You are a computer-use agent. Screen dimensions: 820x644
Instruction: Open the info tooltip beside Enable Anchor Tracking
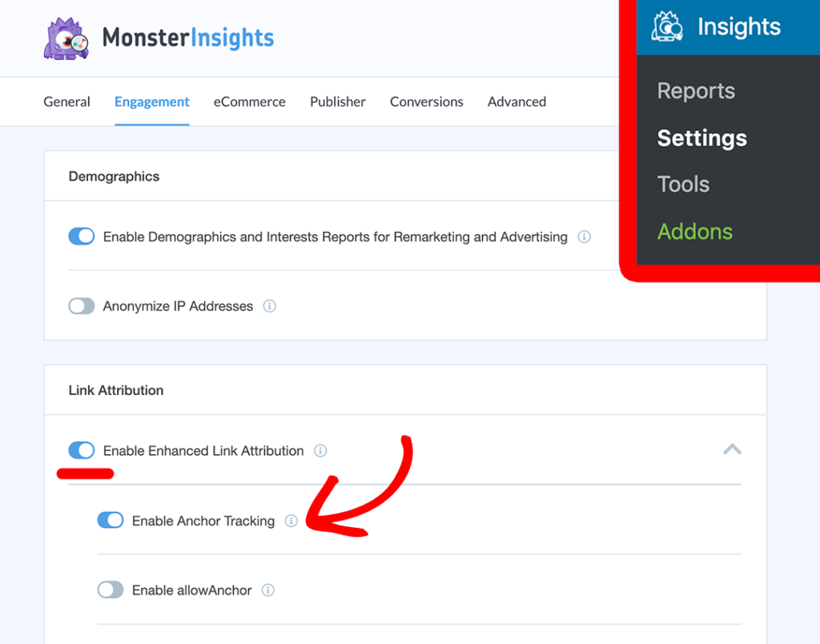tap(291, 521)
